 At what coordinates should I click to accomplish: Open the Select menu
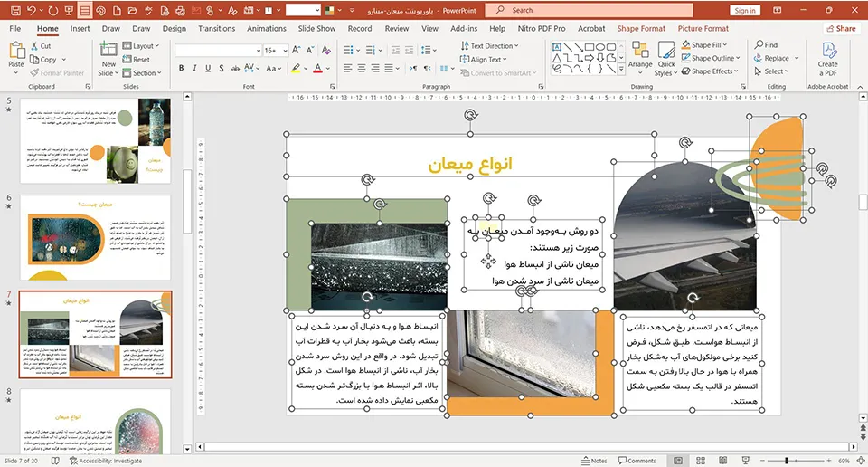click(x=769, y=71)
